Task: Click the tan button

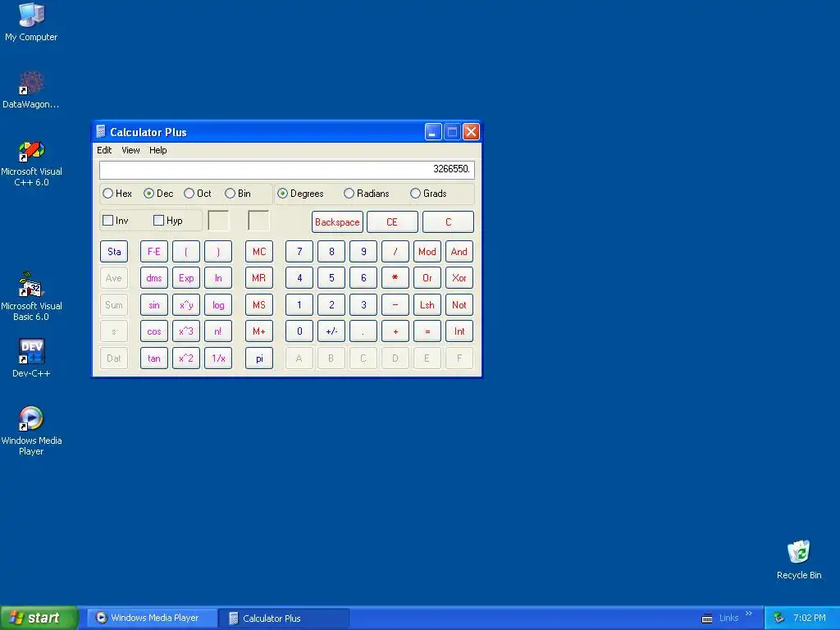Action: 153,358
